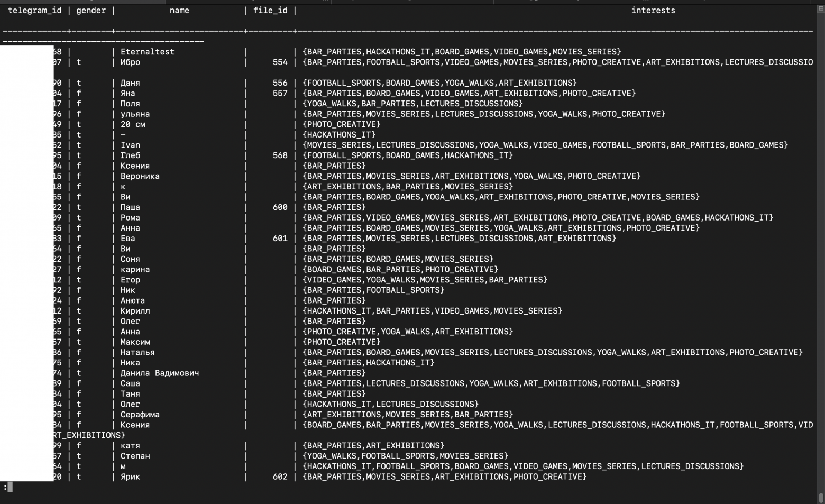Click file_id value 554
This screenshot has height=504, width=825.
click(x=280, y=62)
